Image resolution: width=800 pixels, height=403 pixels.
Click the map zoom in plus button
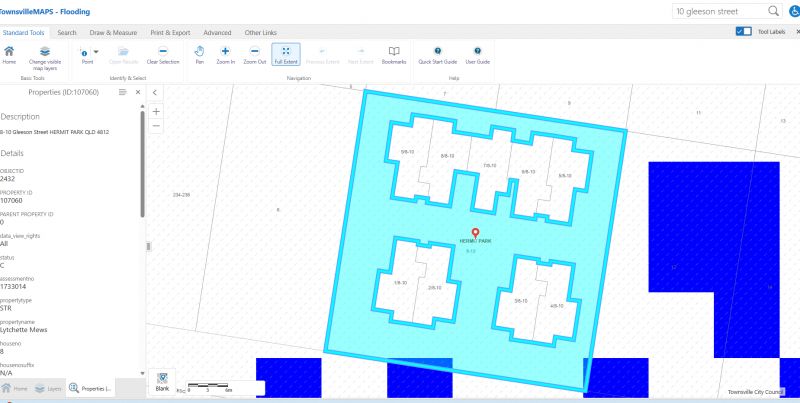tap(156, 112)
